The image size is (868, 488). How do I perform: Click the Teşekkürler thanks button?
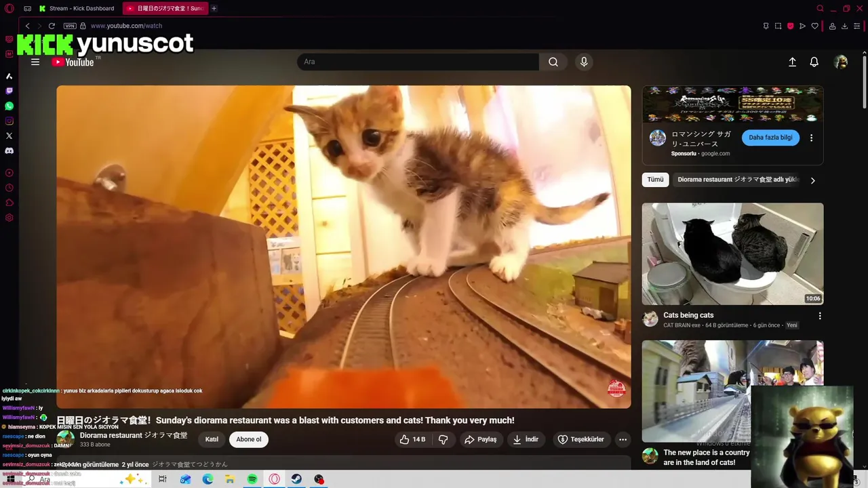(580, 439)
